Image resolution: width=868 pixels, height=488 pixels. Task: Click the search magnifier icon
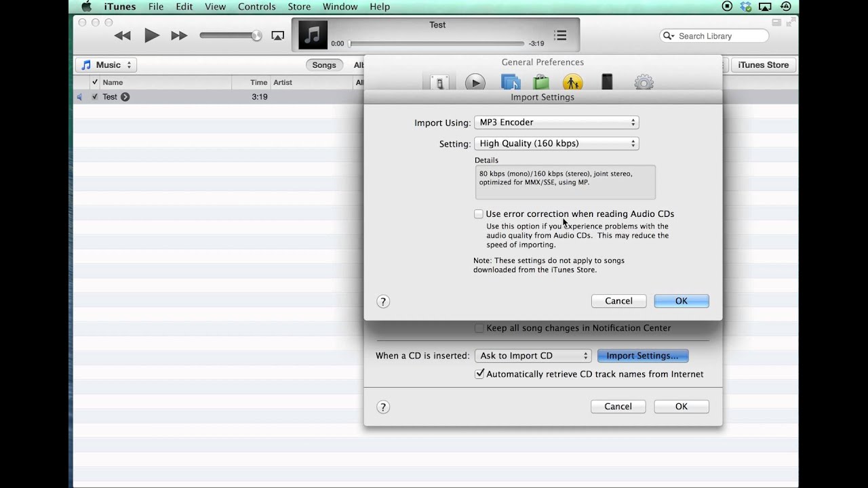(x=669, y=36)
